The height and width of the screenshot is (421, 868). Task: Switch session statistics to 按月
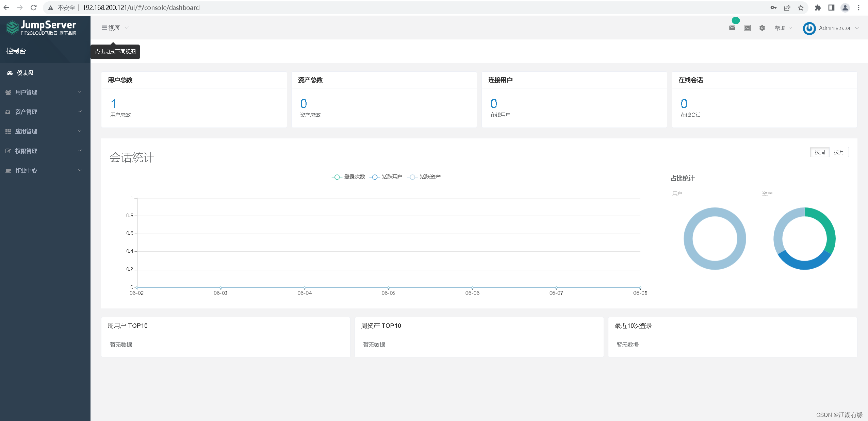838,152
